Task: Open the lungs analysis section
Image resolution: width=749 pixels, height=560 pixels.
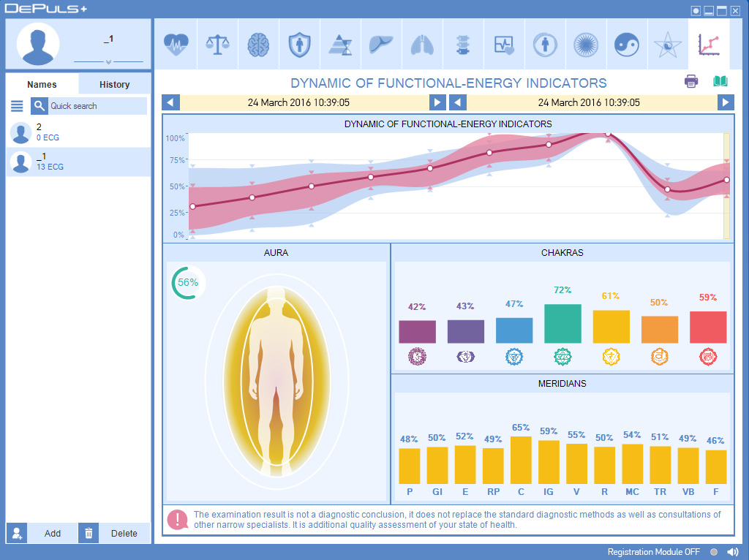Action: pyautogui.click(x=421, y=45)
